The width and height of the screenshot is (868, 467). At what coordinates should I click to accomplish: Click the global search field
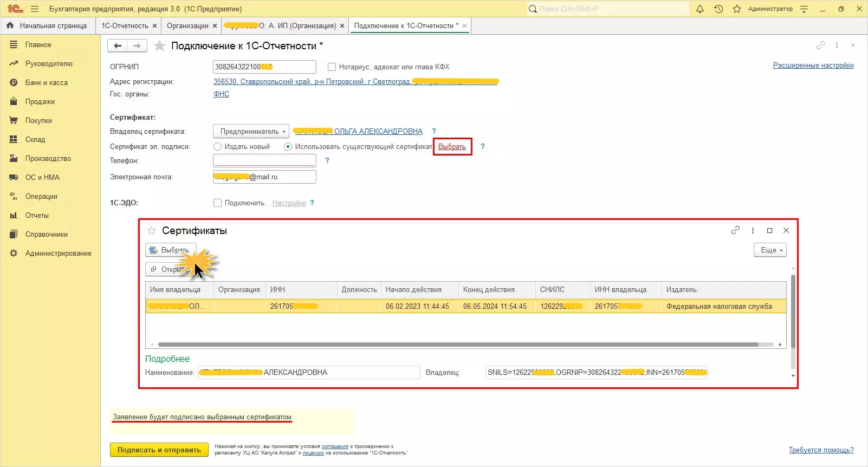tap(608, 9)
